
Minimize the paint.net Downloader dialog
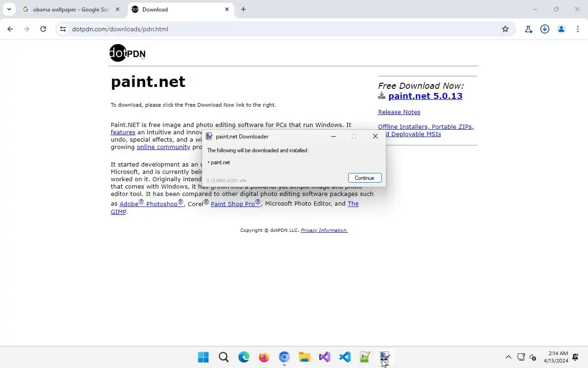(x=334, y=136)
